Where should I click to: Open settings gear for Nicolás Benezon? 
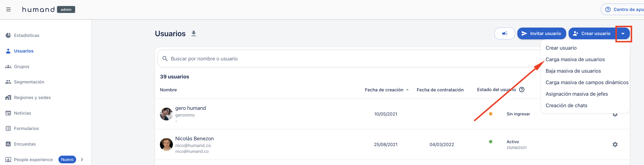615,144
